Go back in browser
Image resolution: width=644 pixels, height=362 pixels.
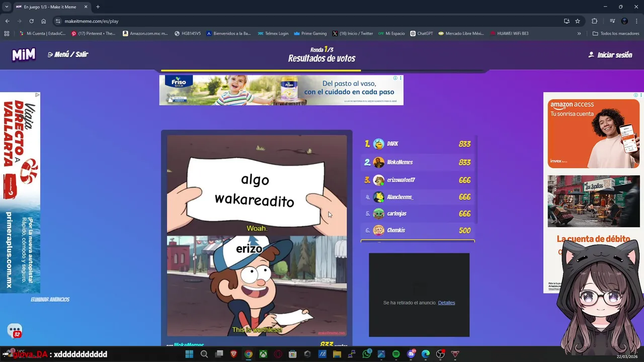(7, 21)
